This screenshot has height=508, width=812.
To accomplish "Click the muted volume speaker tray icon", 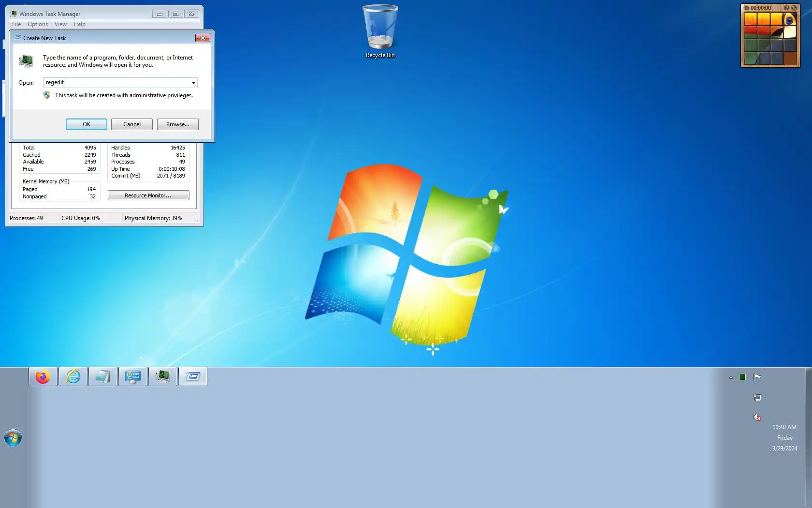I will (x=757, y=418).
